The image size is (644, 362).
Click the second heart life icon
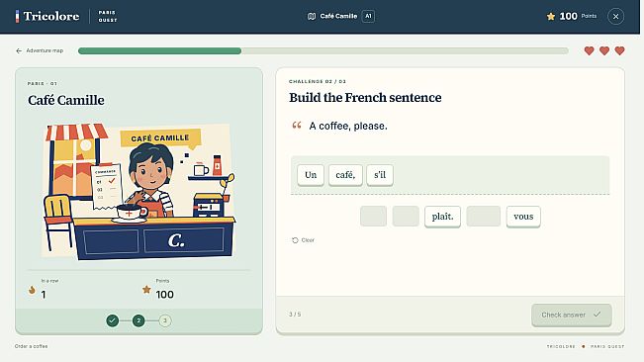pos(604,50)
